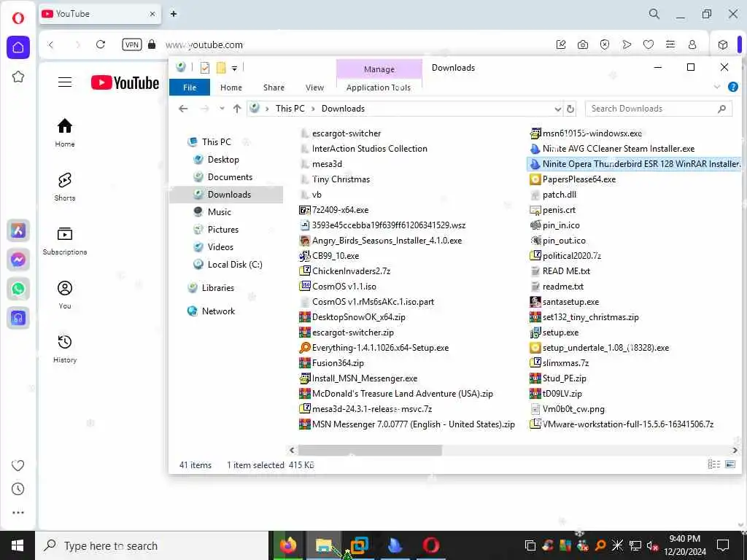747x560 pixels.
Task: Open Application Tools ribbon tab
Action: pos(379,87)
